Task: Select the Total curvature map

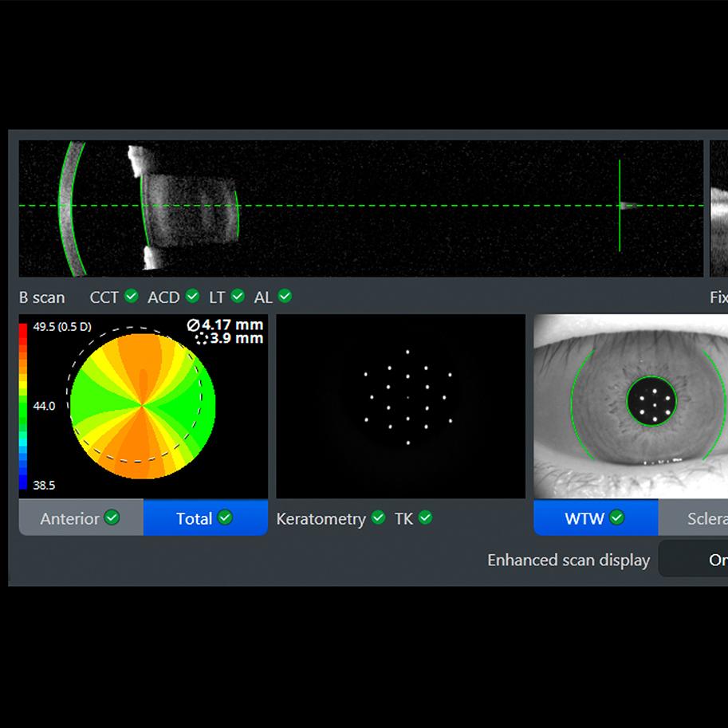Action: [x=195, y=518]
